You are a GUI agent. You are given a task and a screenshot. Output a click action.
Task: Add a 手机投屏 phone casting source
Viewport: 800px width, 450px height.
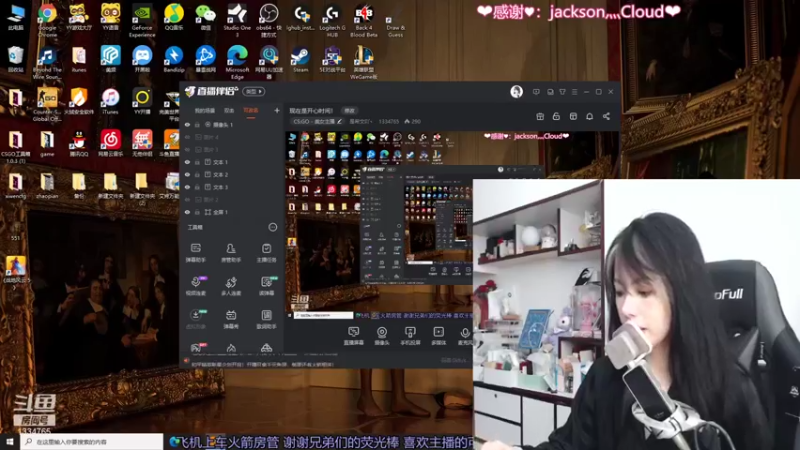(410, 336)
